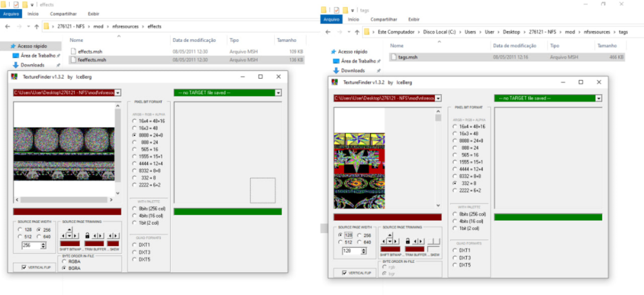Click the up arrow in left Explorer navigation
The height and width of the screenshot is (295, 644).
click(34, 26)
